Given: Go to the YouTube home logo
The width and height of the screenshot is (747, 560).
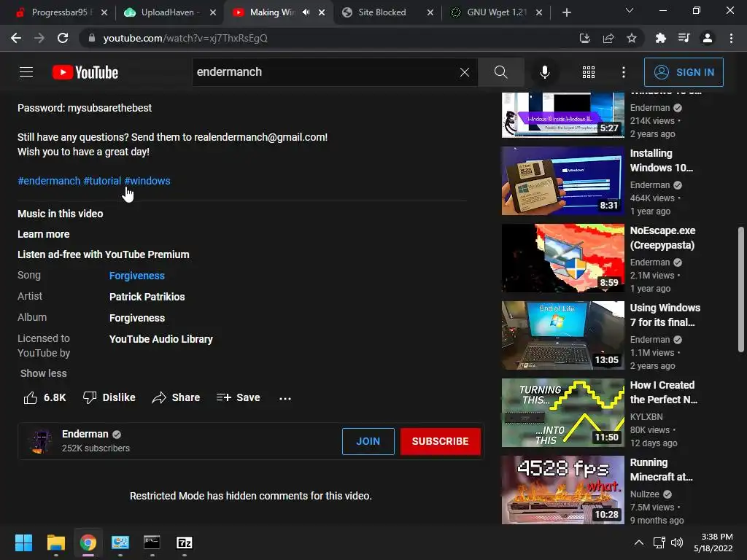Looking at the screenshot, I should [x=85, y=72].
